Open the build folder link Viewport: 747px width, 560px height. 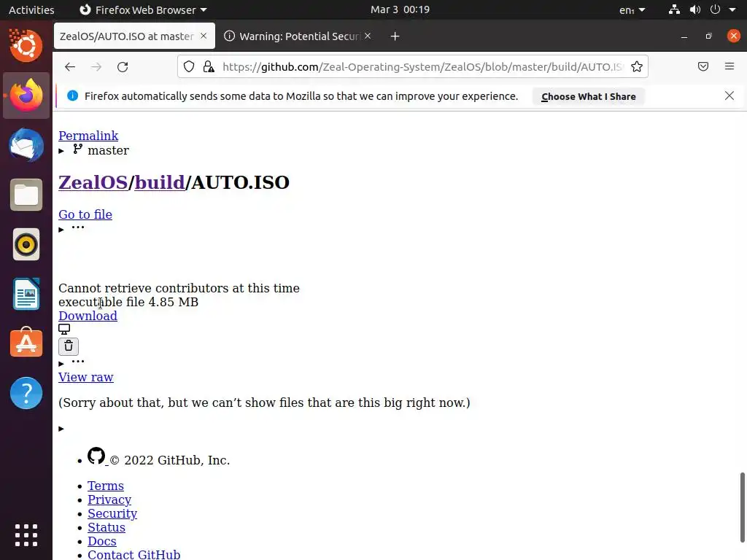coord(160,182)
